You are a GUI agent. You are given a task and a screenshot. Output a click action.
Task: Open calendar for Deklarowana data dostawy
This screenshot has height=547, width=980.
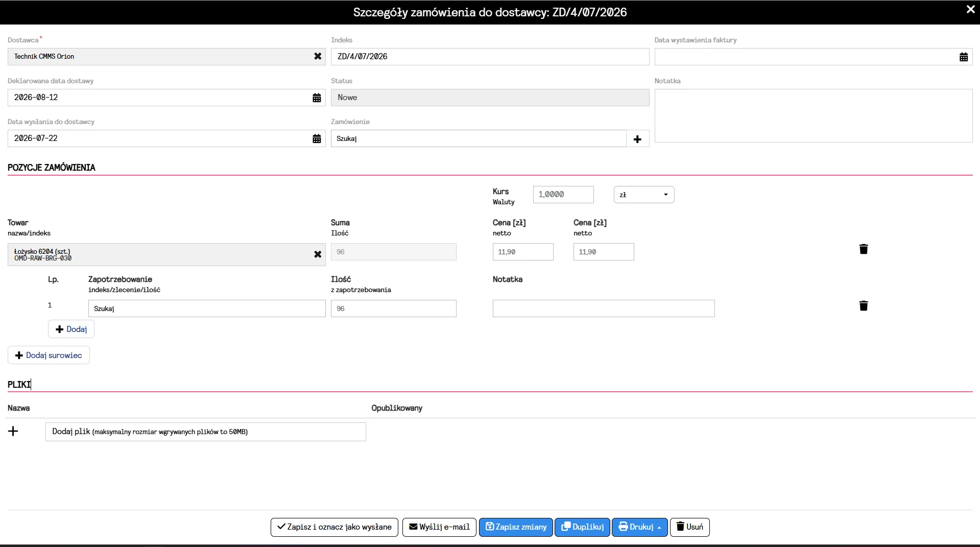click(x=317, y=98)
